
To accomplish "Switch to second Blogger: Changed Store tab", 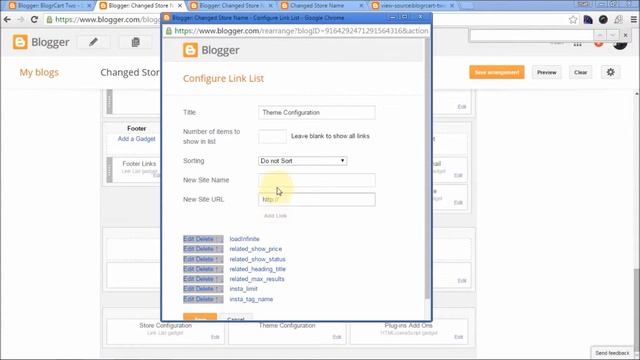I will point(140,6).
